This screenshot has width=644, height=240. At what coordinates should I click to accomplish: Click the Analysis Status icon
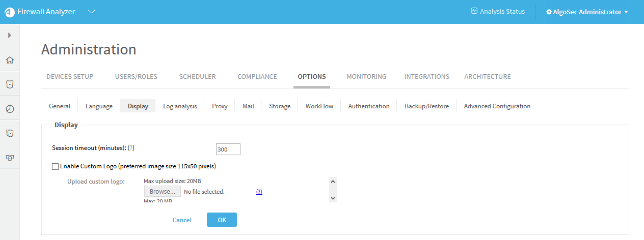point(474,11)
